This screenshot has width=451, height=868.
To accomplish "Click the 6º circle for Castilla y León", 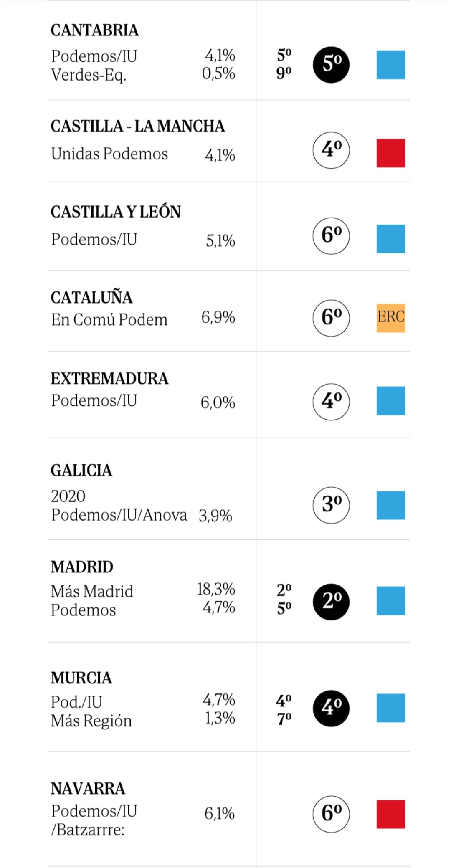I will (331, 236).
